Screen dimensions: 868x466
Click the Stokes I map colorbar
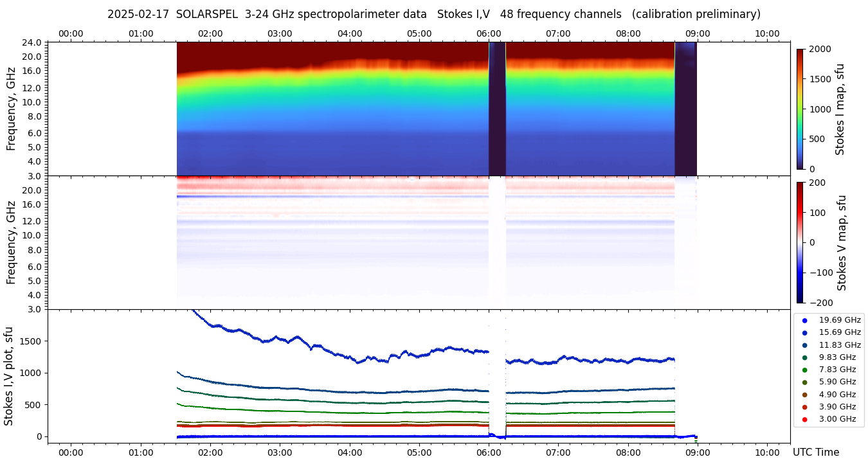click(800, 109)
